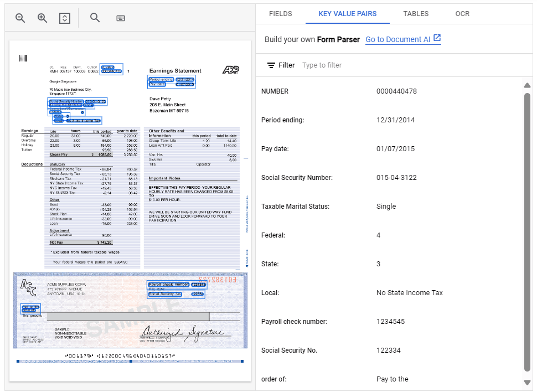Switch to the FIELDS tab
The width and height of the screenshot is (537, 392).
280,13
